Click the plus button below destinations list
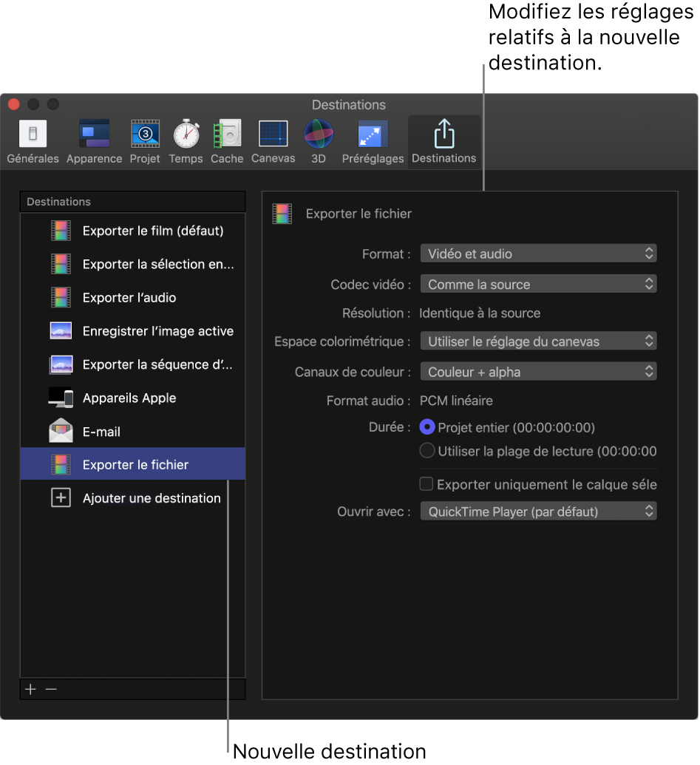 tap(30, 689)
